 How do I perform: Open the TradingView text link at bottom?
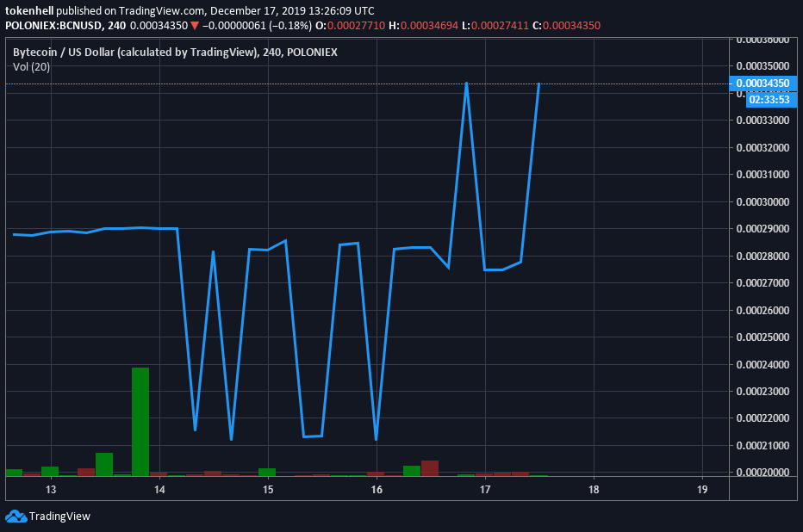coord(59,517)
